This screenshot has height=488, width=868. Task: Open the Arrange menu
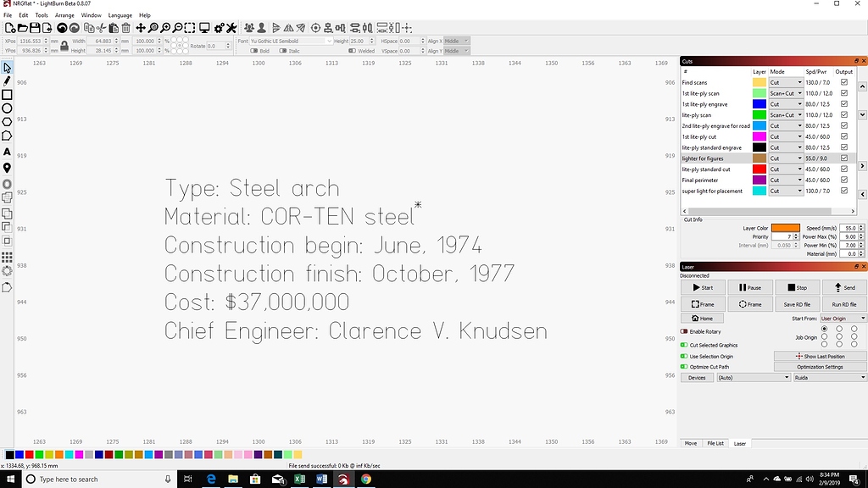[x=64, y=14]
